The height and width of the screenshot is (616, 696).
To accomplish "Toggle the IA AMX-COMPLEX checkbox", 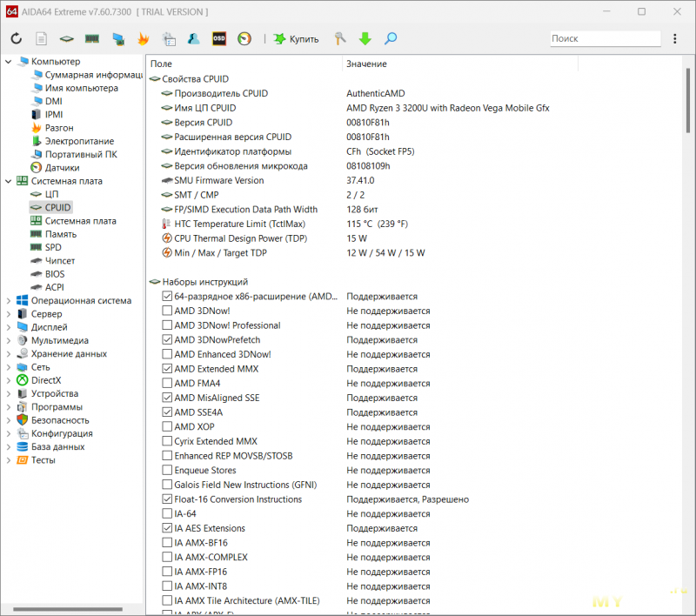I will tap(167, 557).
